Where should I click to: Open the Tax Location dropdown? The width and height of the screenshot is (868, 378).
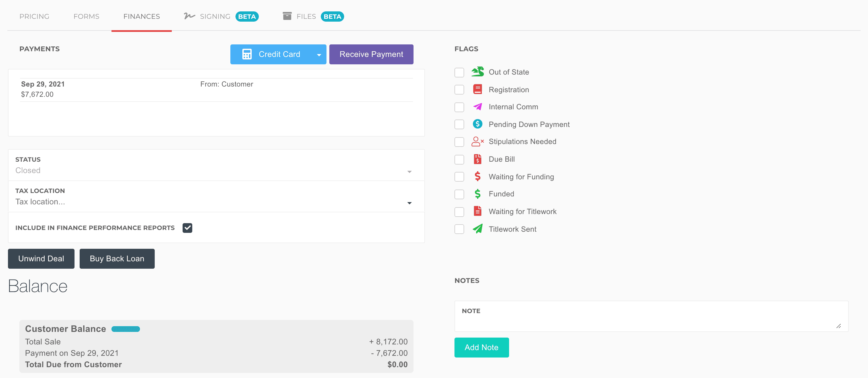409,203
